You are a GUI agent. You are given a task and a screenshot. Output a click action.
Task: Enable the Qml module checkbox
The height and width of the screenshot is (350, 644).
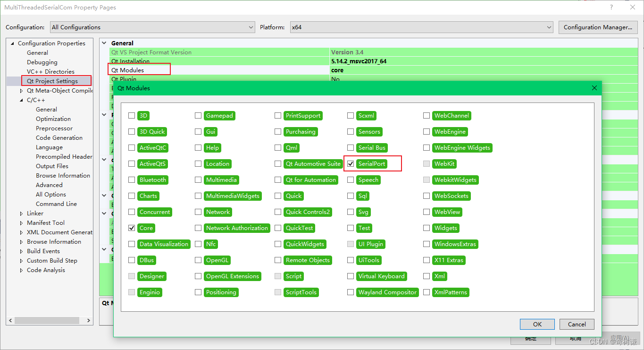point(278,148)
